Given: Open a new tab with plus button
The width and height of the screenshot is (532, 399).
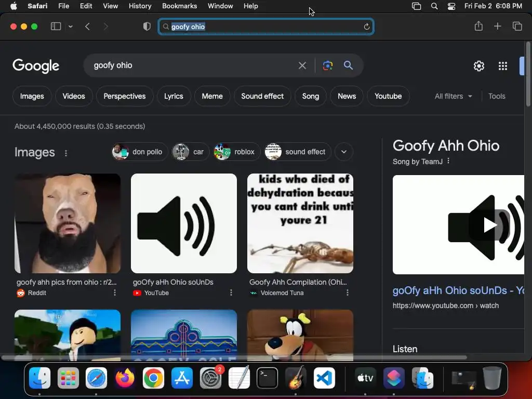Looking at the screenshot, I should click(x=497, y=26).
